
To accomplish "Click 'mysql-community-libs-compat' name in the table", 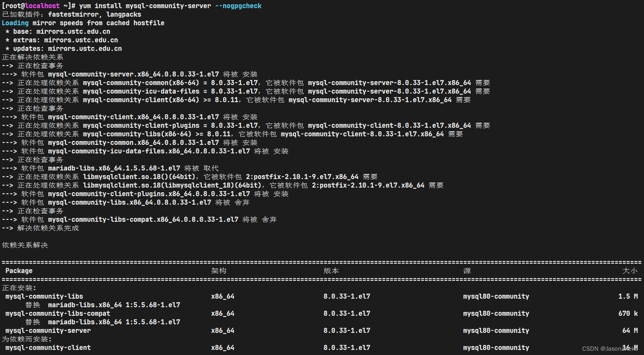I will click(x=58, y=313).
